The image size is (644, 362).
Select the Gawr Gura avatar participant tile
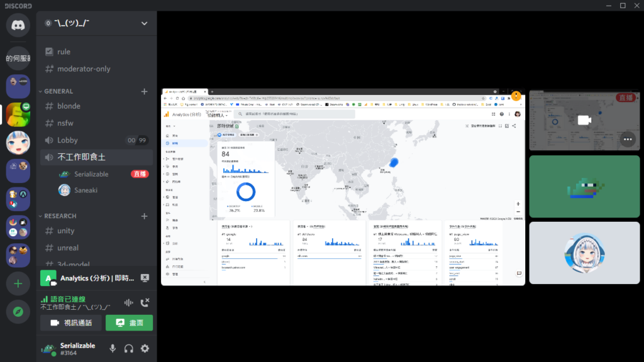pyautogui.click(x=584, y=253)
